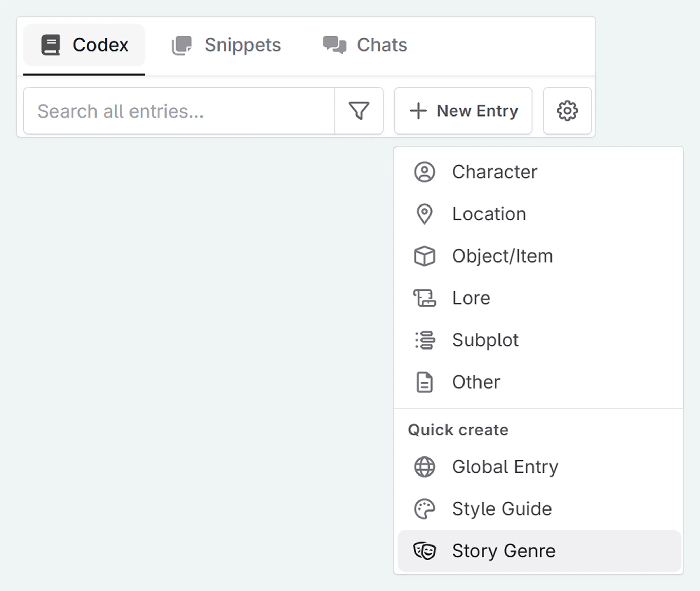
Task: Click the Lore scroll icon
Action: [424, 298]
